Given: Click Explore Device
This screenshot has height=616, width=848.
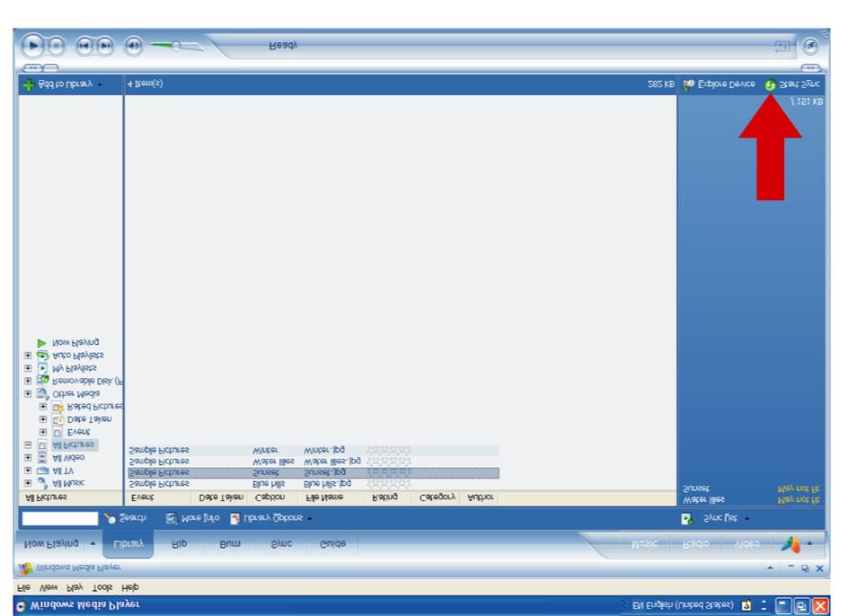Looking at the screenshot, I should coord(720,84).
